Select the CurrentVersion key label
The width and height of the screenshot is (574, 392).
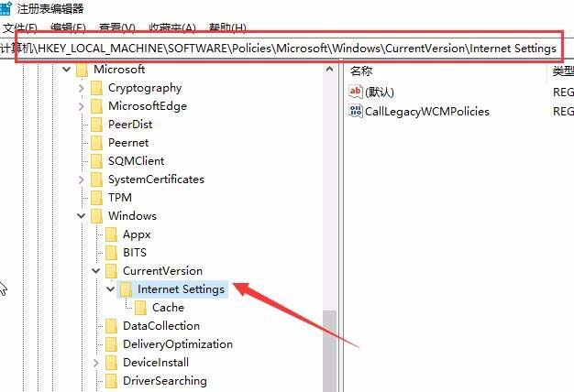163,270
